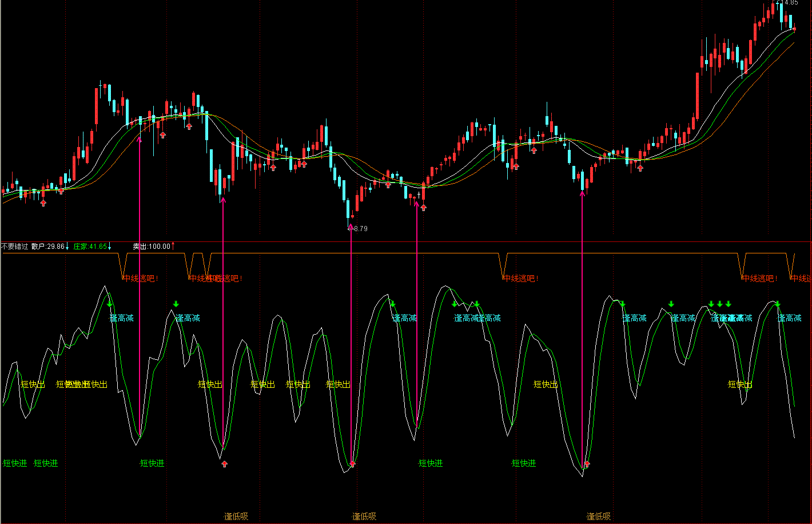Click the 14.85 high price label

point(791,3)
